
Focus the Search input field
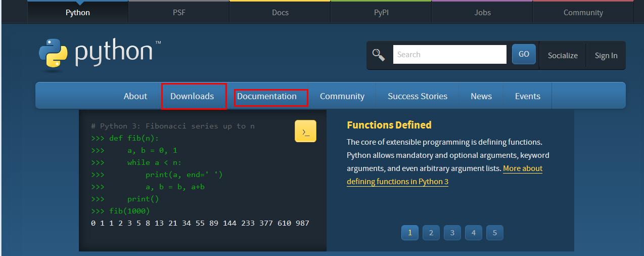450,55
